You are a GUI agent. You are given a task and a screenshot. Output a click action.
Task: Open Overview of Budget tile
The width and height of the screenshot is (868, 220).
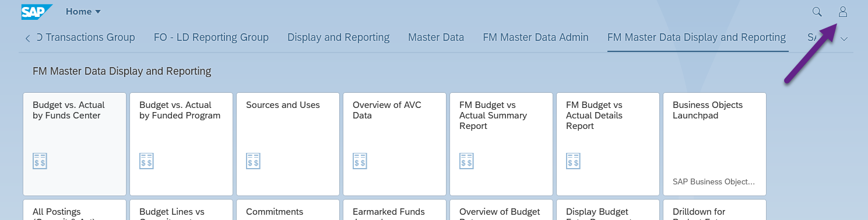(501, 210)
